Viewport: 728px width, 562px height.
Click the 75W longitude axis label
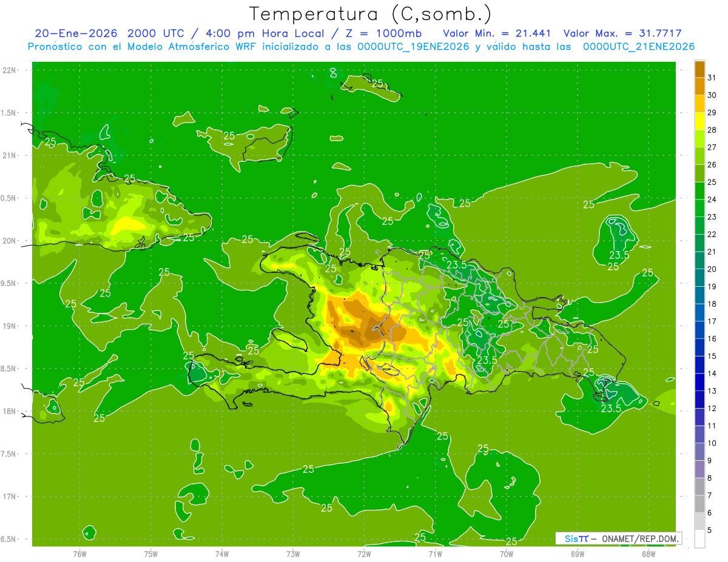tap(151, 554)
